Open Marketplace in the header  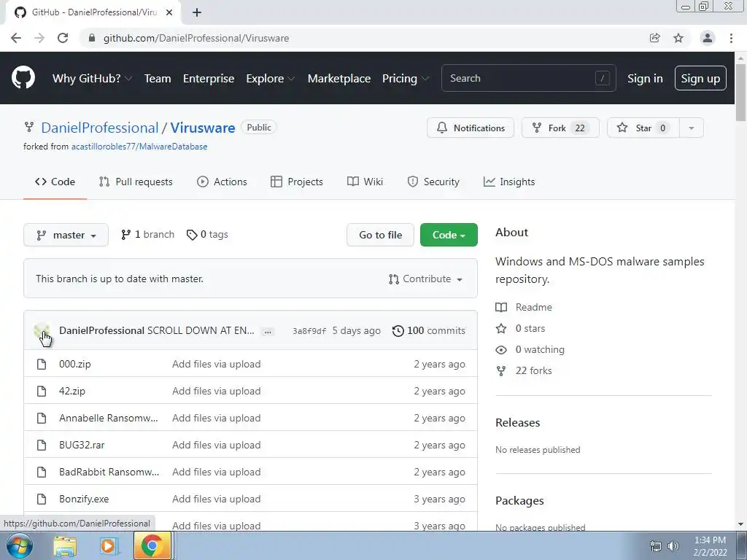[339, 79]
